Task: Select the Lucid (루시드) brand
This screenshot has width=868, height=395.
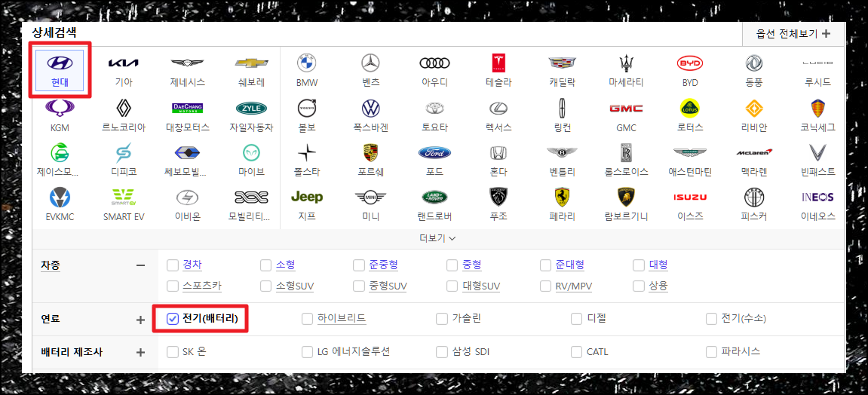Action: pyautogui.click(x=817, y=63)
